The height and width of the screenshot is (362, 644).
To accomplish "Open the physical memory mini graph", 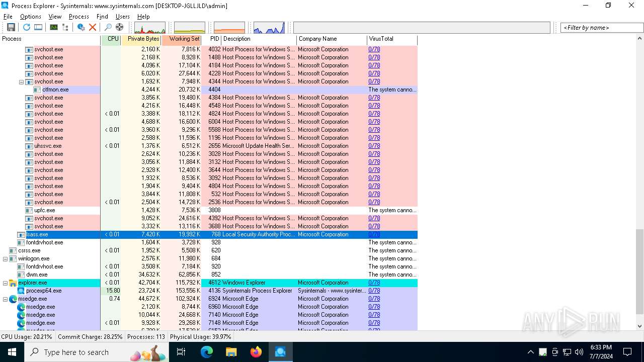I will [229, 28].
